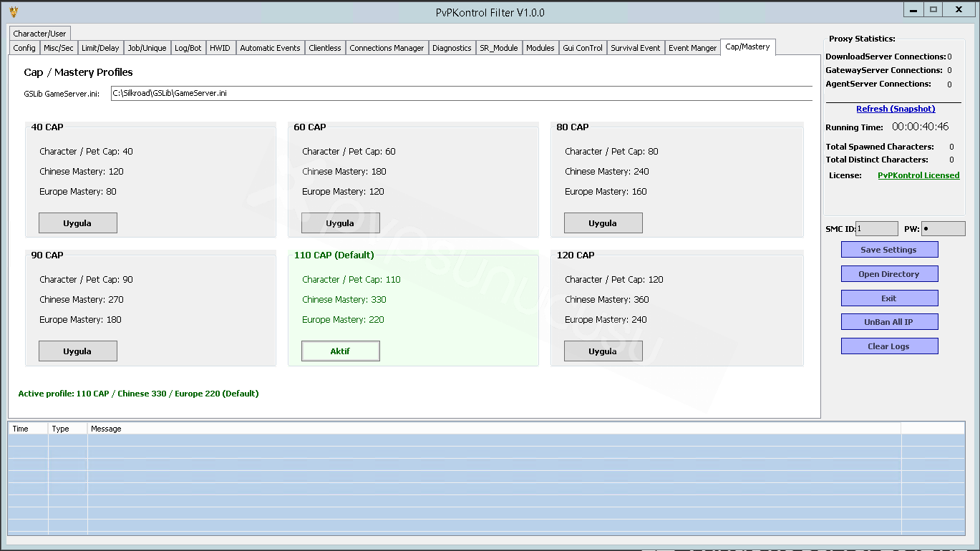Click the UnBan All IP button
Screen dimensions: 980x551
pos(889,322)
